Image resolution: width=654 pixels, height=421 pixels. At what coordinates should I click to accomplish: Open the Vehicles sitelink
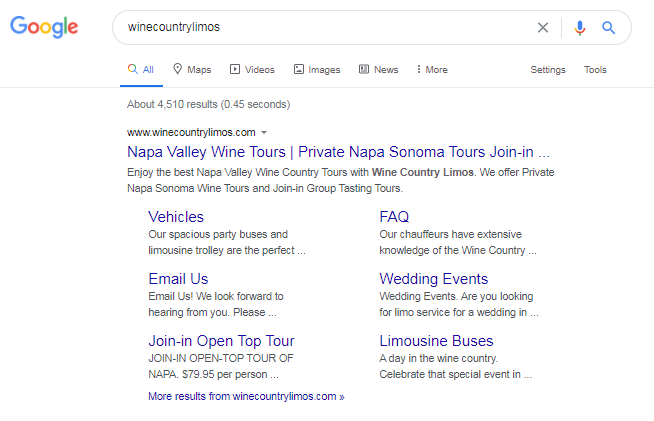(175, 216)
